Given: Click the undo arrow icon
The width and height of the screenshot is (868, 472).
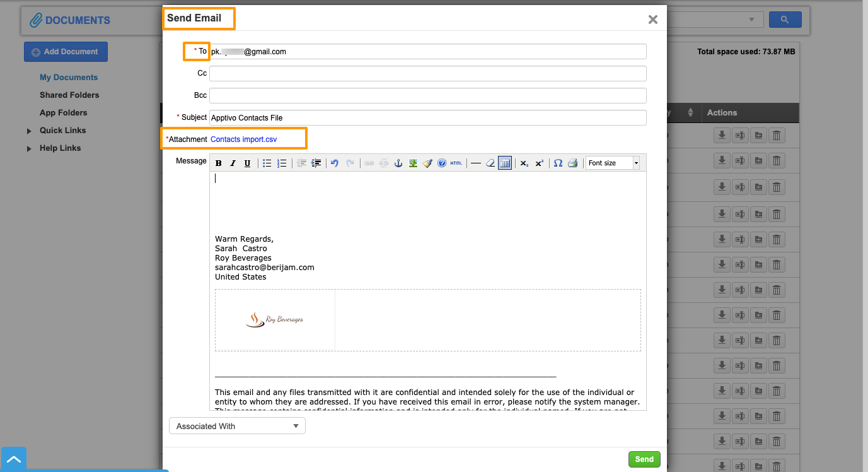Looking at the screenshot, I should [335, 163].
